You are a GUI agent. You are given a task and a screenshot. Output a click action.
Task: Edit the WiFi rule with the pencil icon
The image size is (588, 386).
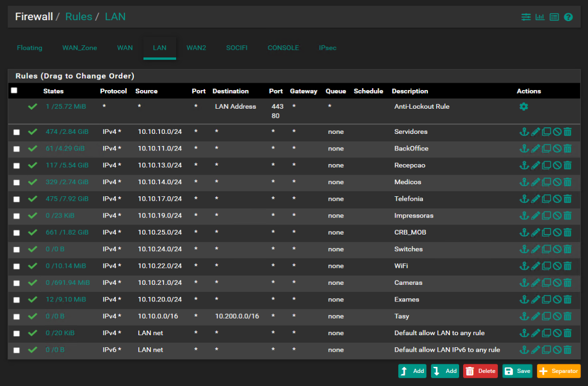pyautogui.click(x=535, y=266)
